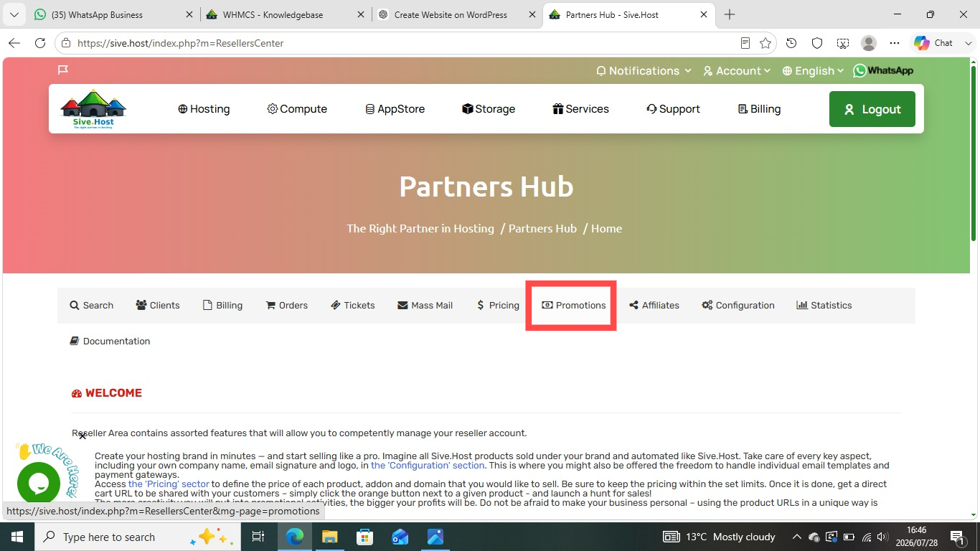Go to the Clients tab
The height and width of the screenshot is (551, 980).
click(158, 306)
